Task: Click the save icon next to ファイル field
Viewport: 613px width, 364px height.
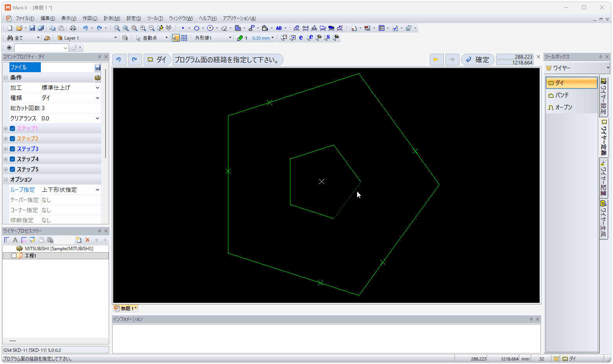Action: [x=97, y=67]
